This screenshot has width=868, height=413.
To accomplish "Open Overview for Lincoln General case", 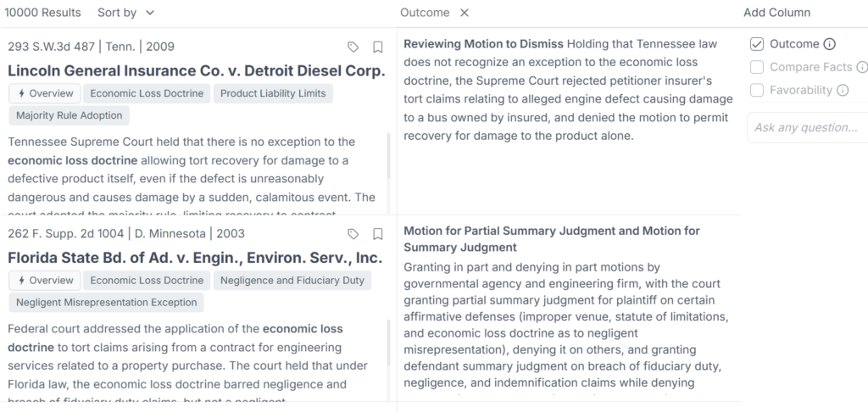I will click(44, 93).
